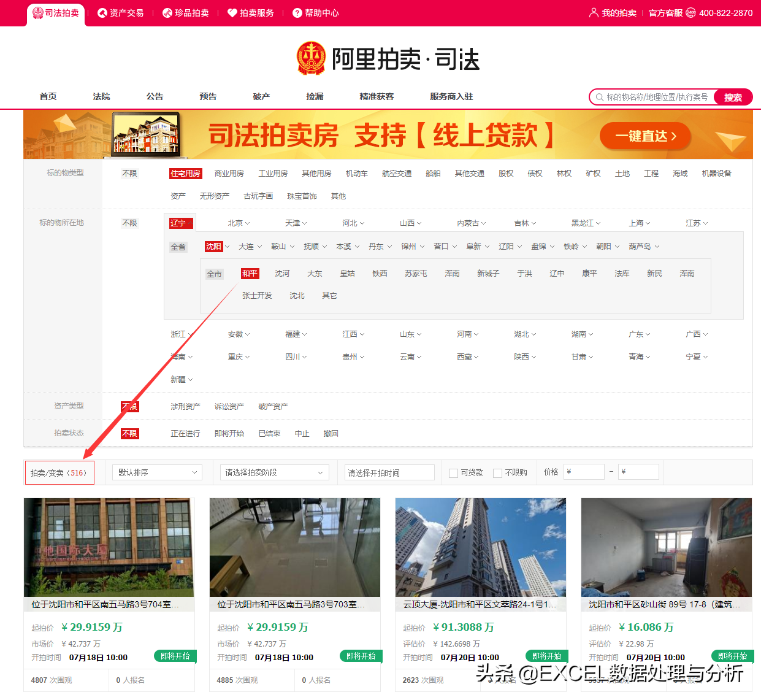This screenshot has height=700, width=761.
Task: Select the 和平 district filter
Action: pyautogui.click(x=250, y=274)
